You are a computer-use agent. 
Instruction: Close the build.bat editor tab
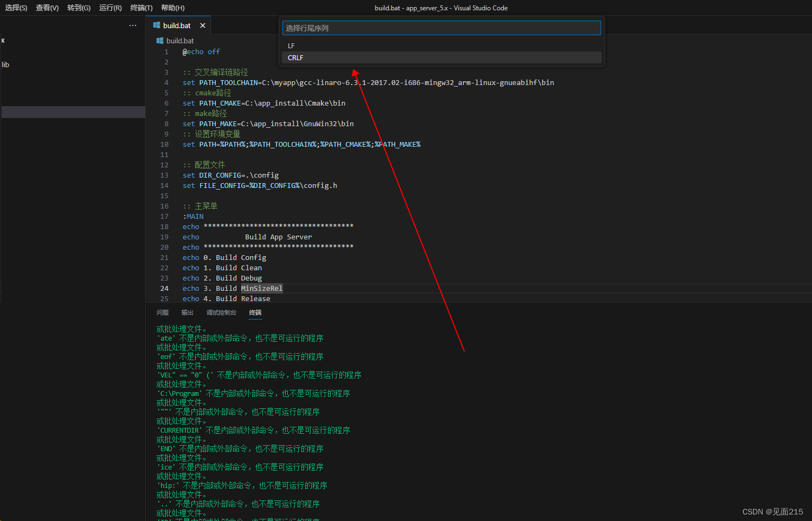[203, 25]
